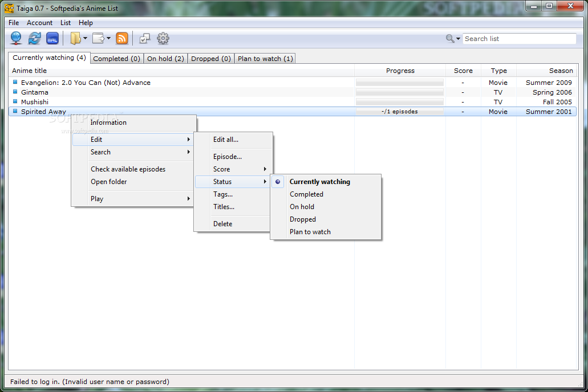The width and height of the screenshot is (588, 392).
Task: Click the Search list input field
Action: coord(520,39)
